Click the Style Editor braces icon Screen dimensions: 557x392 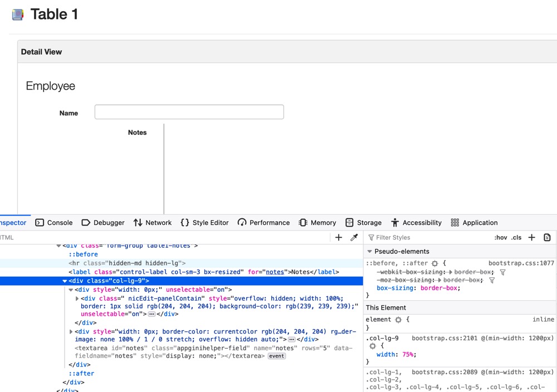(x=185, y=223)
